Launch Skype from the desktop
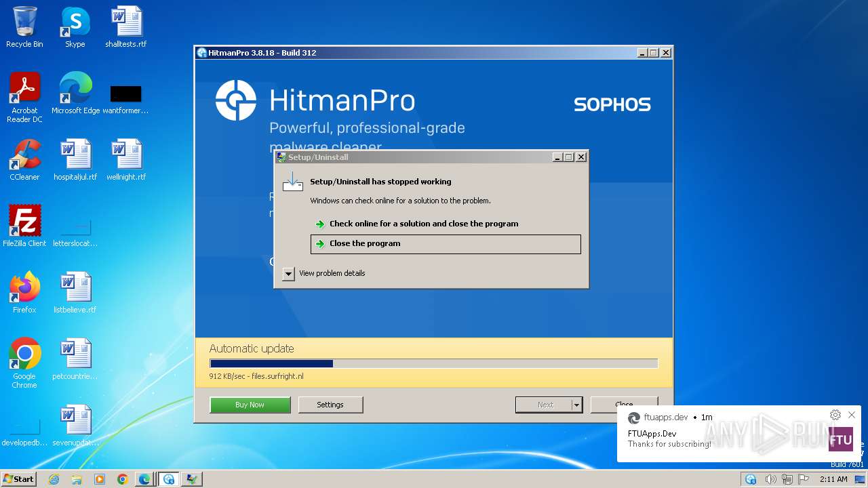This screenshot has width=868, height=488. (x=75, y=28)
